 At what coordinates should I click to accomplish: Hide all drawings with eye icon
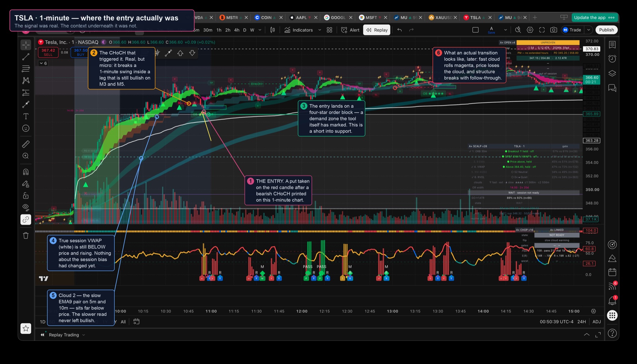point(26,207)
